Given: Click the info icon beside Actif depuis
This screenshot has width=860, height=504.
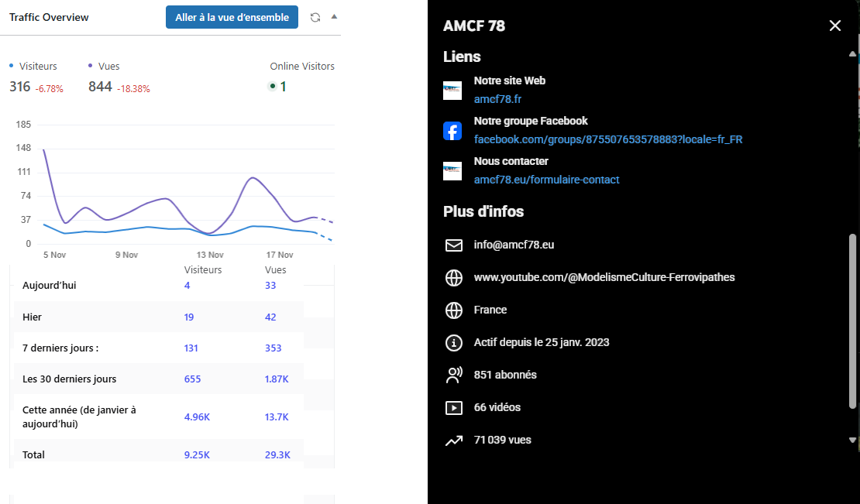Looking at the screenshot, I should point(453,342).
